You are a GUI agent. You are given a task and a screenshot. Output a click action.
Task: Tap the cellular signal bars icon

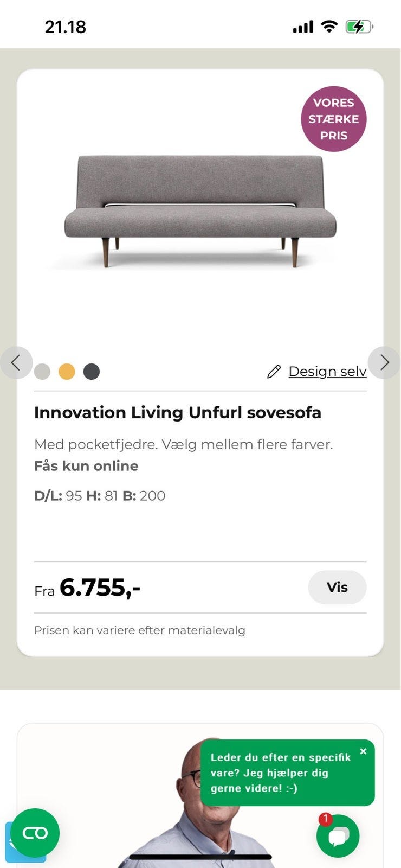pyautogui.click(x=303, y=27)
